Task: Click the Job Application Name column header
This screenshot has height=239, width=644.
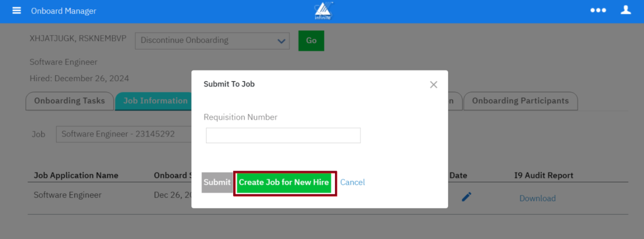Action: [x=76, y=176]
